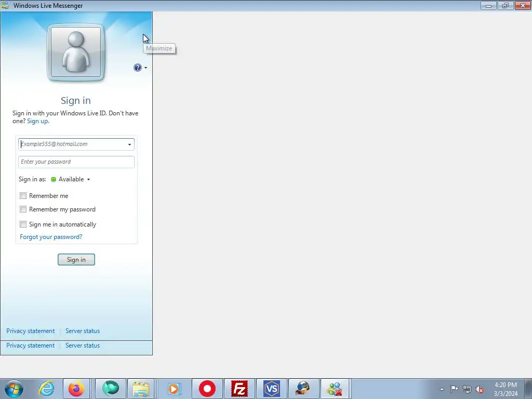Click the red record circle taskbar icon
The image size is (532, 399).
pyautogui.click(x=207, y=389)
